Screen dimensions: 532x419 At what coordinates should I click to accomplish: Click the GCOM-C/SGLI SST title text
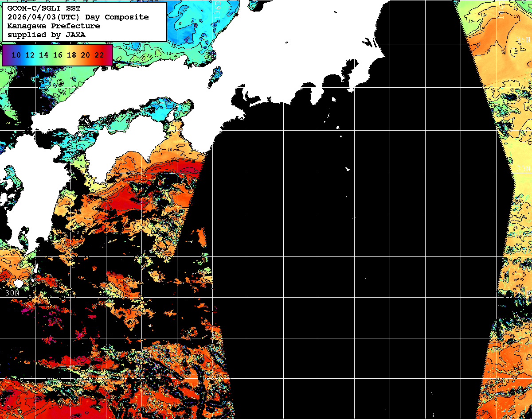tap(43, 8)
